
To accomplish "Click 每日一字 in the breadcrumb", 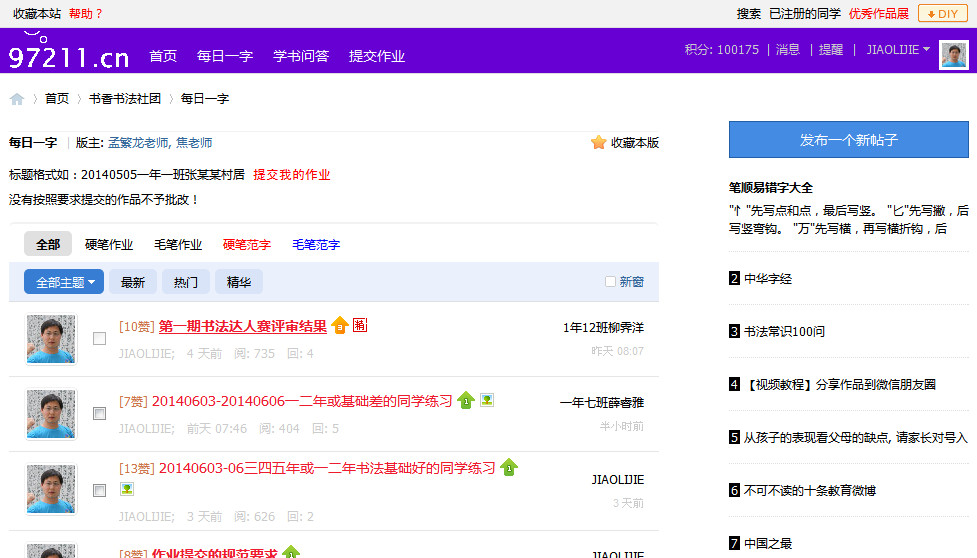I will [x=205, y=98].
